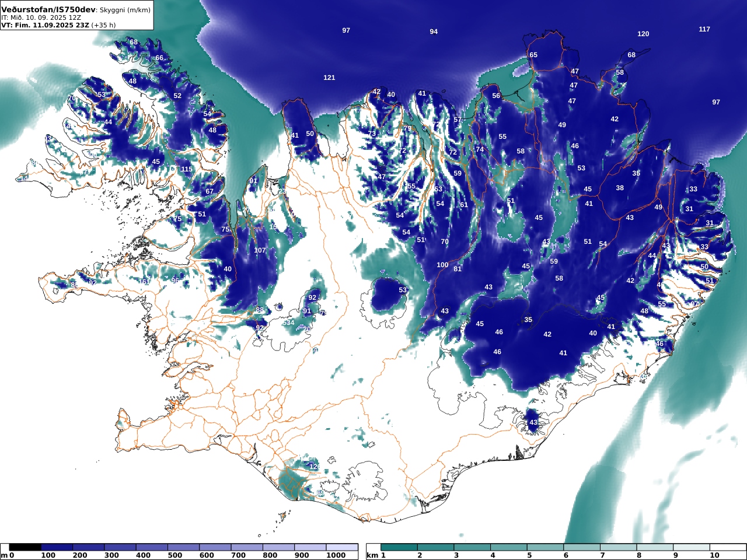Image resolution: width=747 pixels, height=560 pixels.
Task: Select the navy swatch between 100 and 200
Action: (57, 547)
